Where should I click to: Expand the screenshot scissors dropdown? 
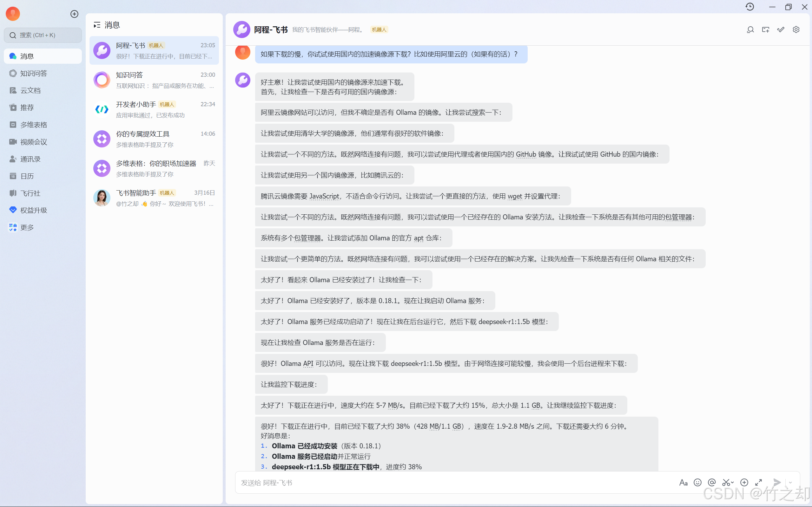coord(732,483)
